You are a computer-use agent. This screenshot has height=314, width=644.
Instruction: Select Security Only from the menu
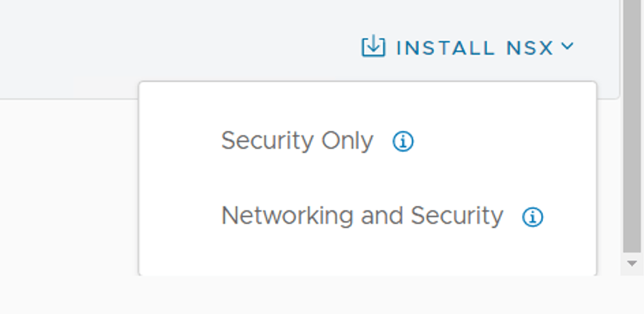pyautogui.click(x=297, y=141)
